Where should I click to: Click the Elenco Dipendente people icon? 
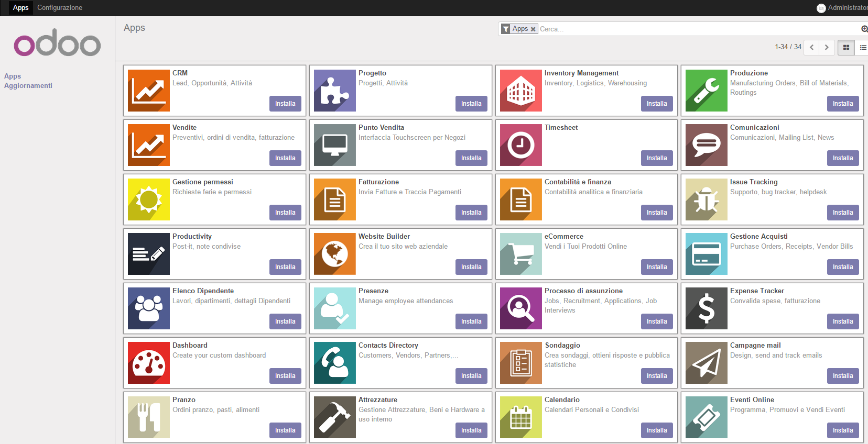149,308
